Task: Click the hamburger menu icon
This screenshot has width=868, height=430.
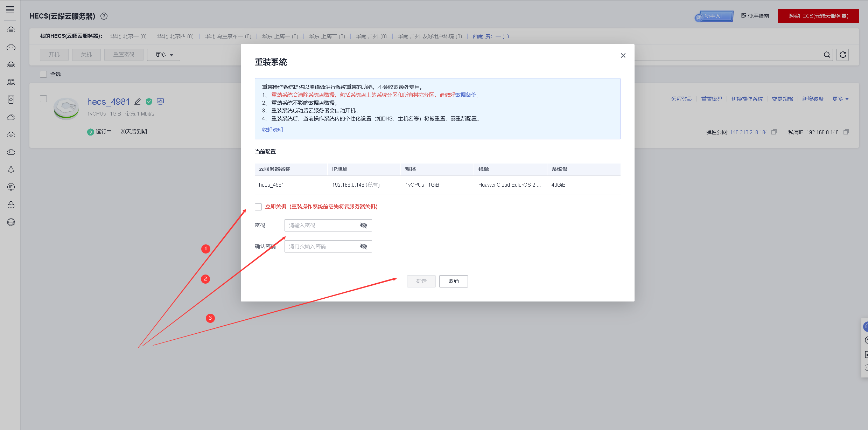Action: [x=10, y=10]
